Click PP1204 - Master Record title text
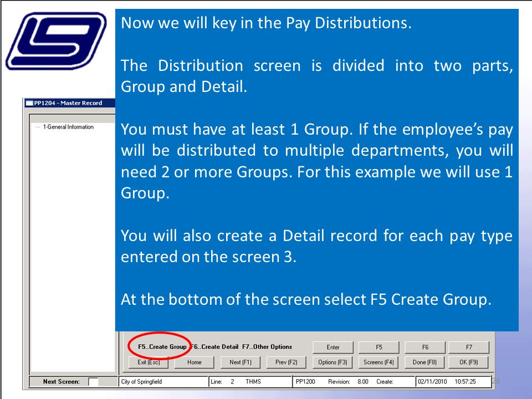Image resolution: width=532 pixels, height=399 pixels. [68, 103]
